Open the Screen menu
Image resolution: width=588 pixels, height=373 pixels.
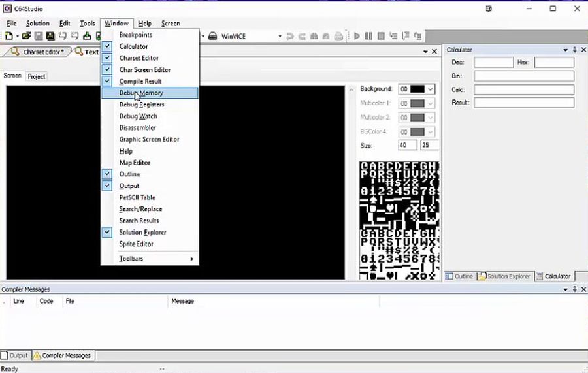171,24
